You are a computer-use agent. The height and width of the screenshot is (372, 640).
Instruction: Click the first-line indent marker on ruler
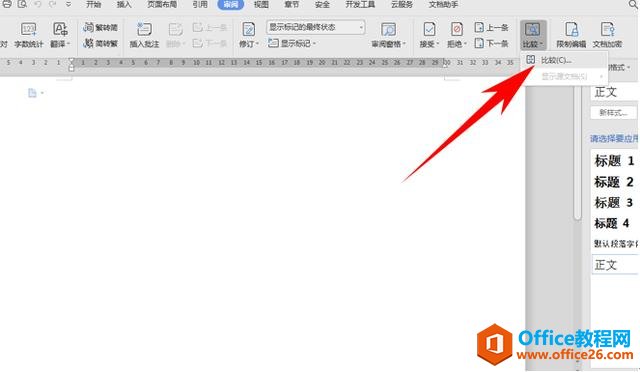pos(71,61)
